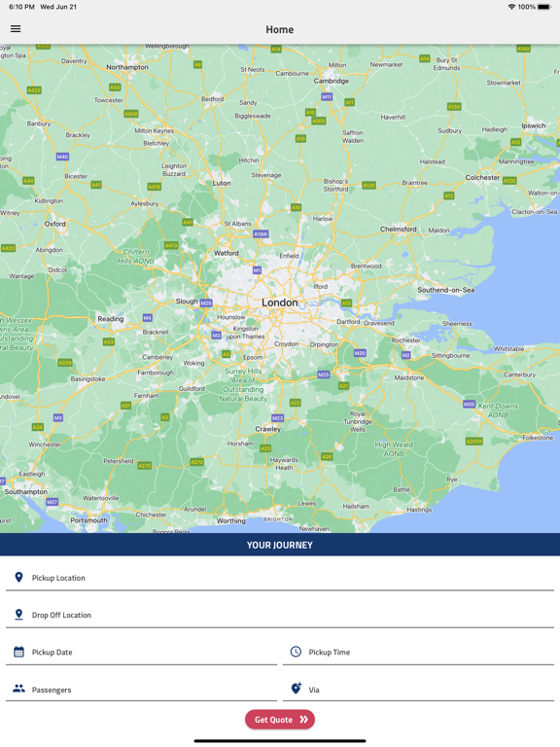
Task: Tap Ipswich on the map
Action: [x=534, y=125]
